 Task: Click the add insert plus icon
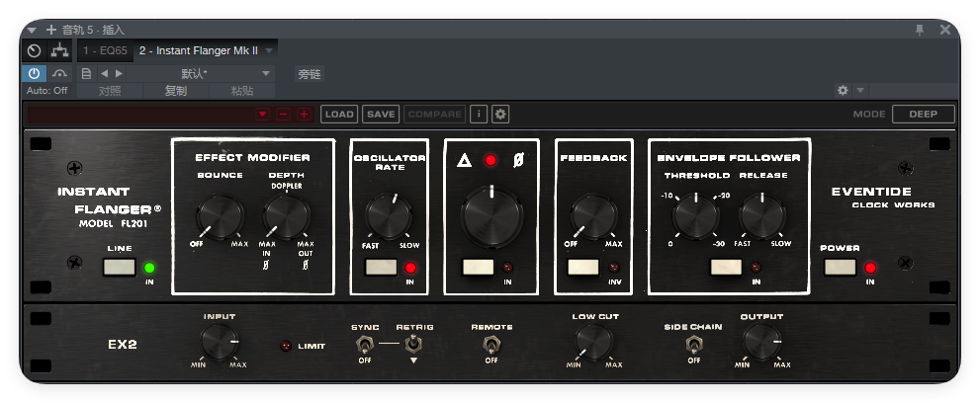(51, 30)
